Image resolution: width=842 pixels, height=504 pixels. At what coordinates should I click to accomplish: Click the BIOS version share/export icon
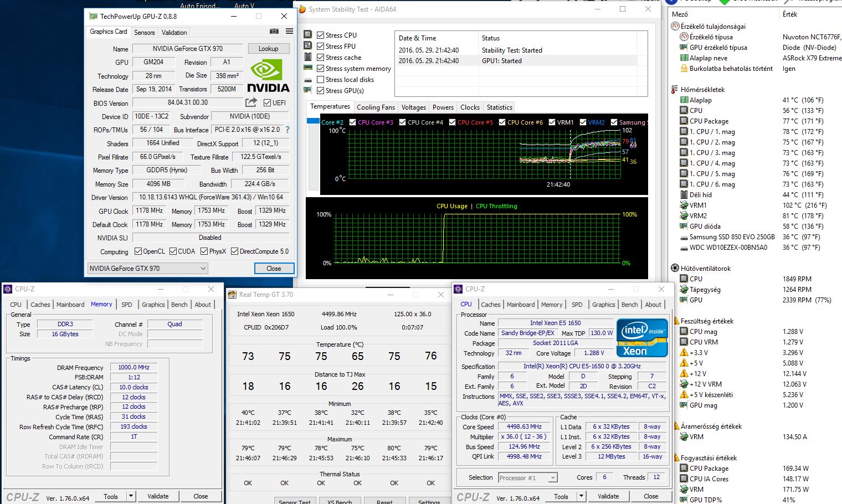click(x=251, y=102)
